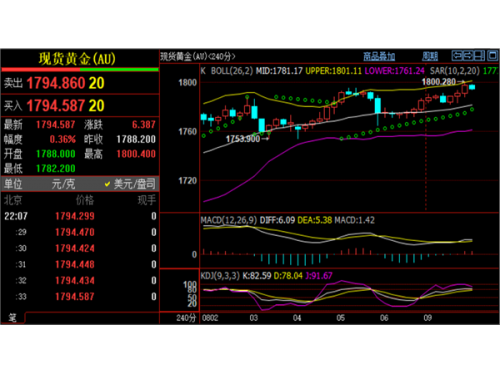Viewport: 500px width, 375px height.
Task: Select the 元/克 unit option
Action: [x=63, y=184]
